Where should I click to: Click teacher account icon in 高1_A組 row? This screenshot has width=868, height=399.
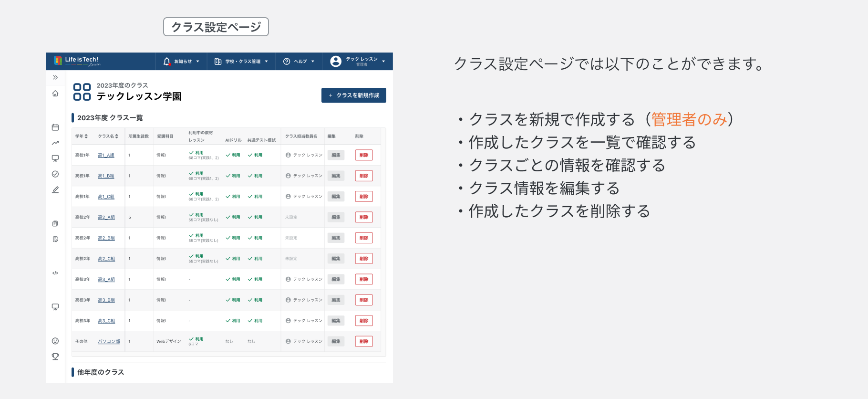(288, 155)
